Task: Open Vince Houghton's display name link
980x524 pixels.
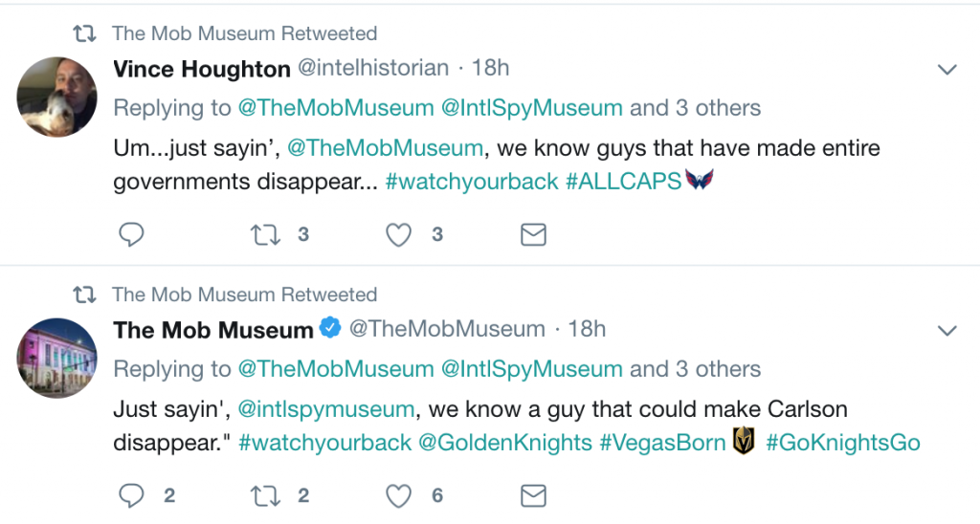Action: point(202,70)
